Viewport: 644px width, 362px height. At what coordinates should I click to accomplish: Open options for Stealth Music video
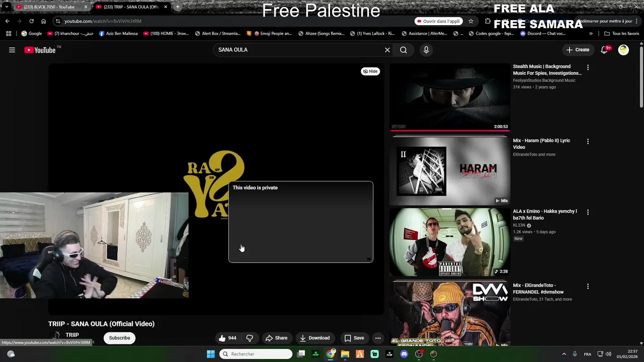tap(588, 67)
